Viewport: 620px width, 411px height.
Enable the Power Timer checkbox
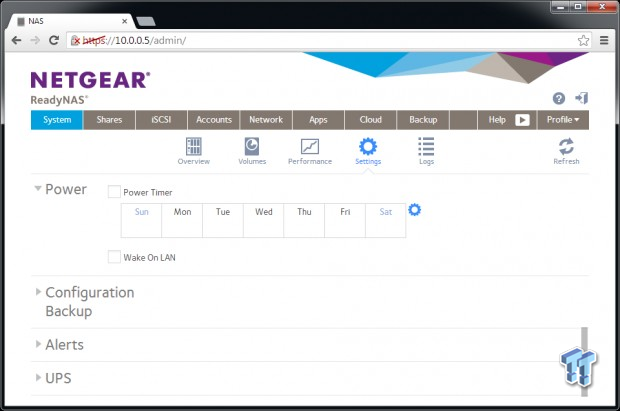pos(114,192)
